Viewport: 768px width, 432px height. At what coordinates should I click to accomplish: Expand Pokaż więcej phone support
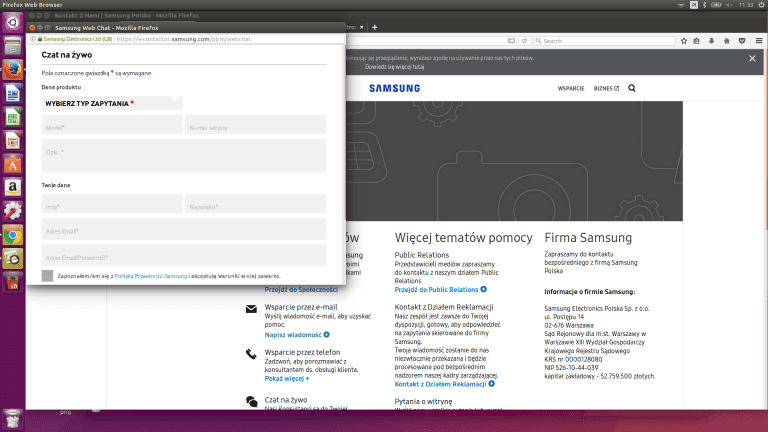pos(287,379)
